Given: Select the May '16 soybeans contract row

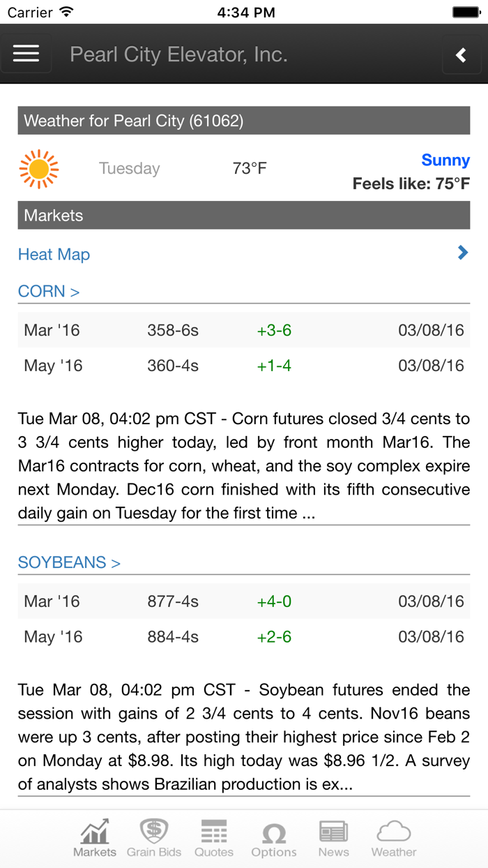Looking at the screenshot, I should 244,637.
